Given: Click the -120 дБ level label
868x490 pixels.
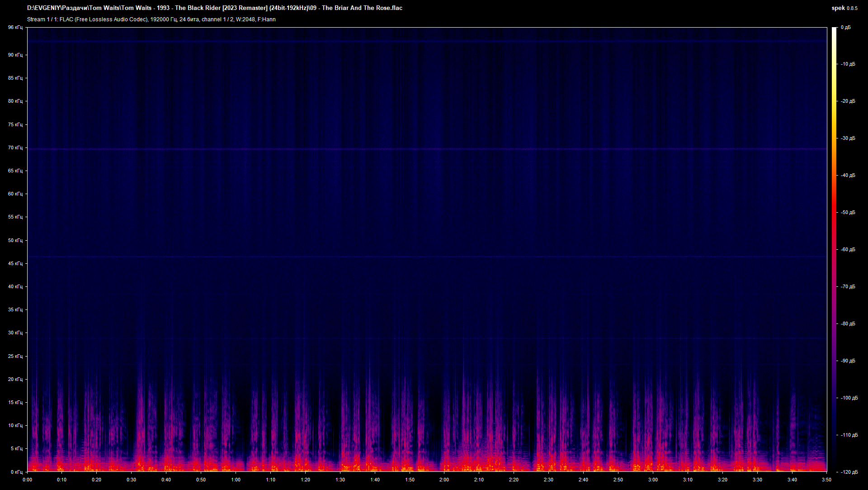Looking at the screenshot, I should pos(849,472).
